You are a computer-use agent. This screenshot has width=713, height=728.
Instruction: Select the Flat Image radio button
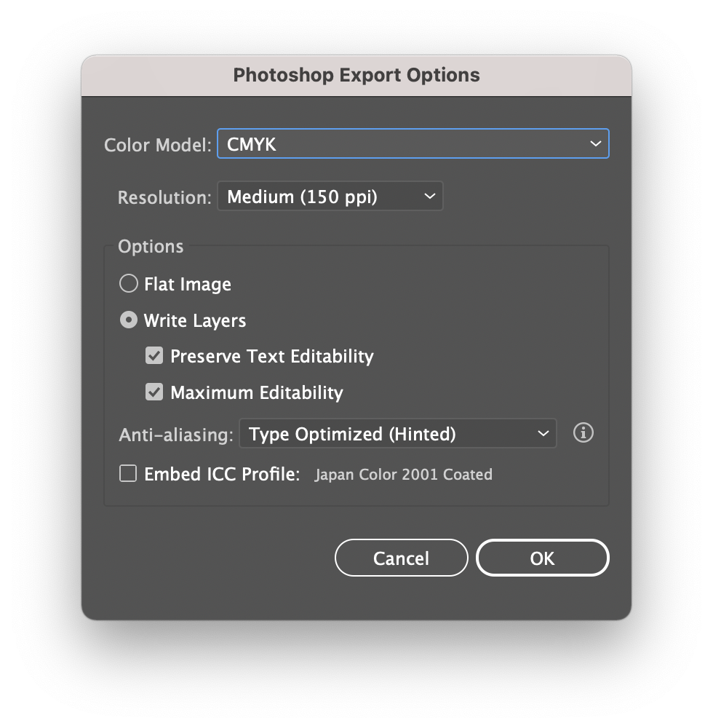coord(129,283)
